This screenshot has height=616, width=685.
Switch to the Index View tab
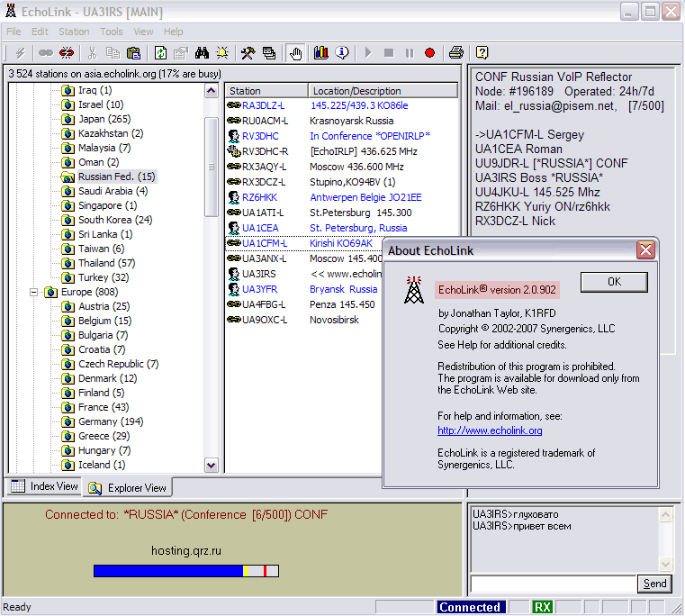point(44,486)
